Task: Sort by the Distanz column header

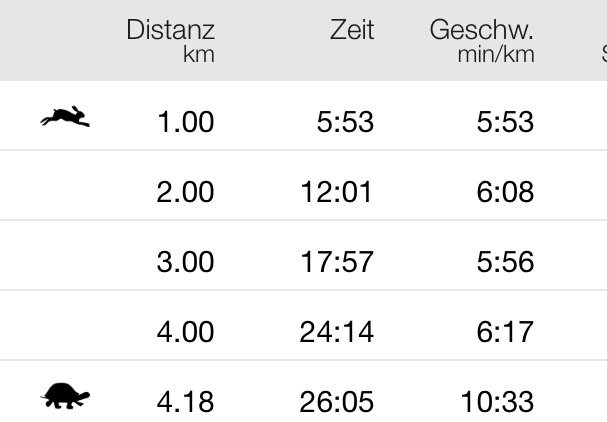Action: 170,40
